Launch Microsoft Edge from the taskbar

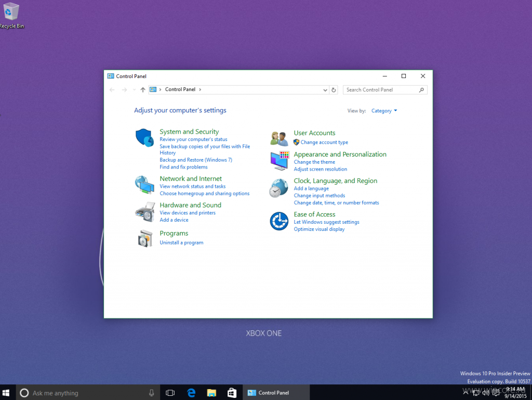tap(191, 393)
